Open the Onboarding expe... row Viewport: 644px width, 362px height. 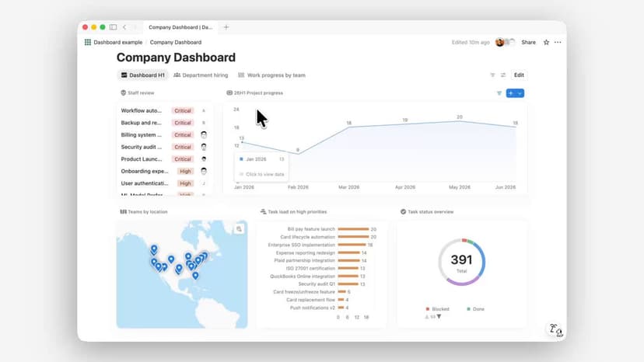coord(164,171)
